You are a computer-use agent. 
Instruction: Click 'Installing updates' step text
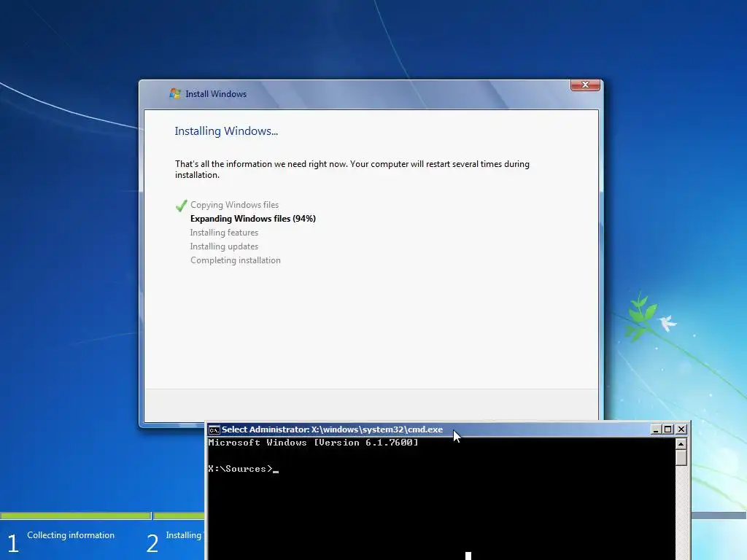click(x=224, y=246)
